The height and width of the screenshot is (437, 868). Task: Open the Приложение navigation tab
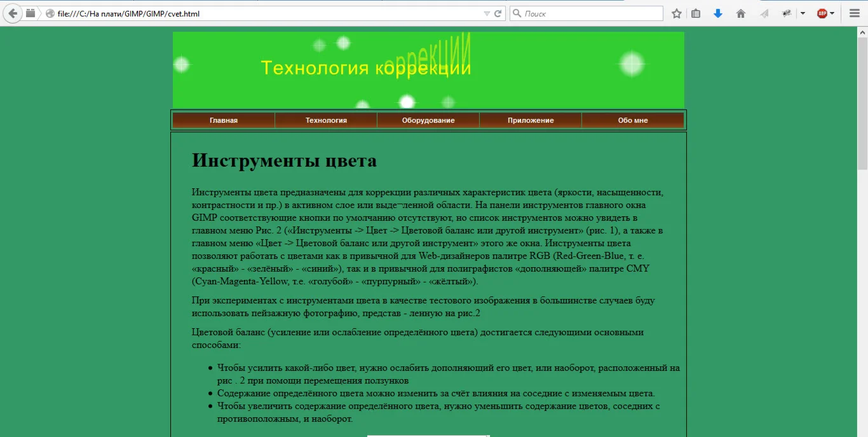click(x=531, y=120)
